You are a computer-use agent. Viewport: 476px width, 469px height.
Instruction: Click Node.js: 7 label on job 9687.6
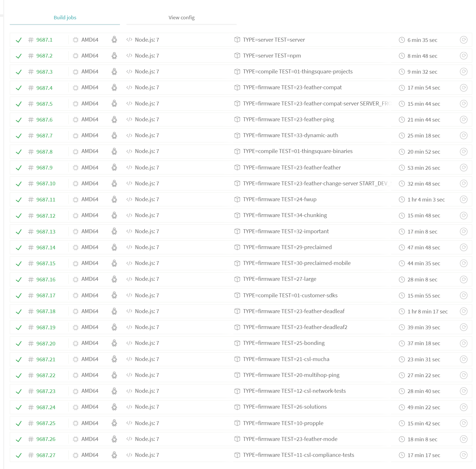coord(147,119)
